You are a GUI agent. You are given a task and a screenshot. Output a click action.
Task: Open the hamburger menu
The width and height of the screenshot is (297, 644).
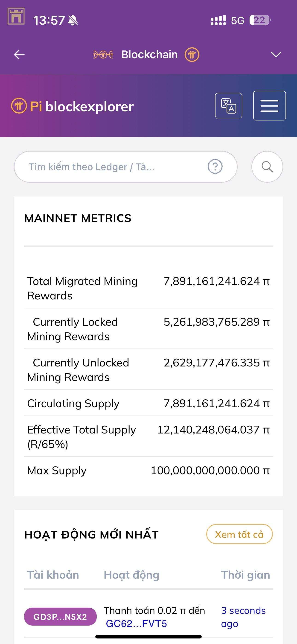point(269,106)
